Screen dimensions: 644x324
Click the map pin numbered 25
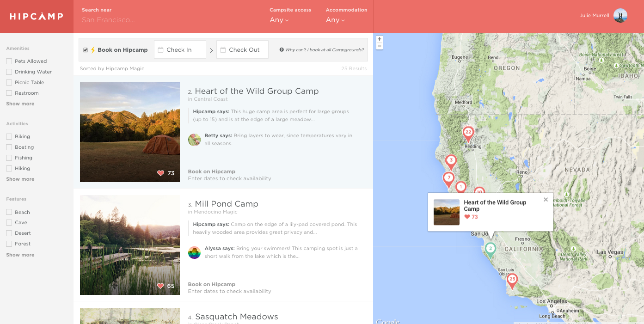(512, 280)
